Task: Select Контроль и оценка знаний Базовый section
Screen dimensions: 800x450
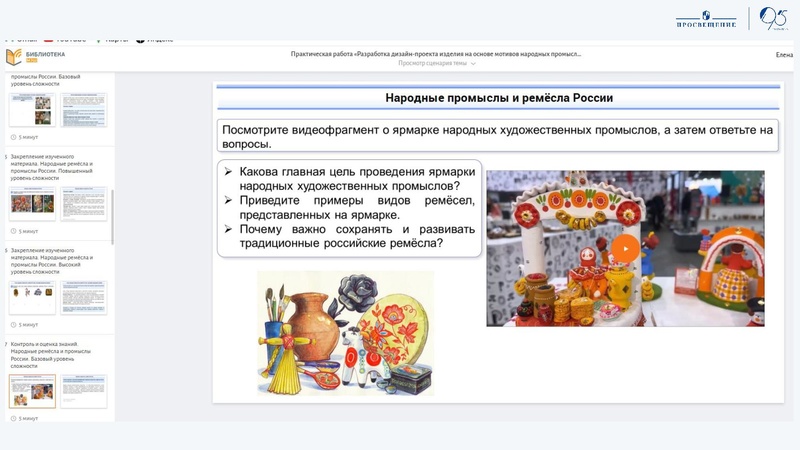Action: [x=51, y=355]
